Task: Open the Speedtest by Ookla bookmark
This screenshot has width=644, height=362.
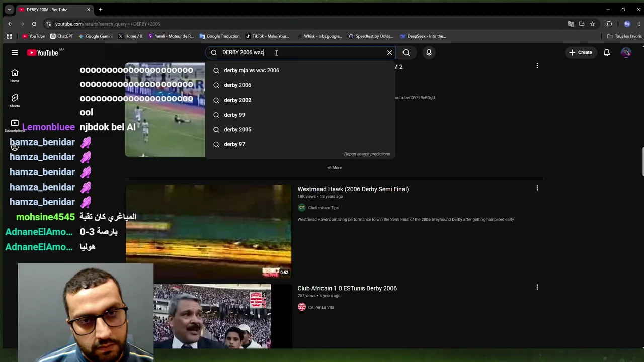Action: click(x=371, y=36)
